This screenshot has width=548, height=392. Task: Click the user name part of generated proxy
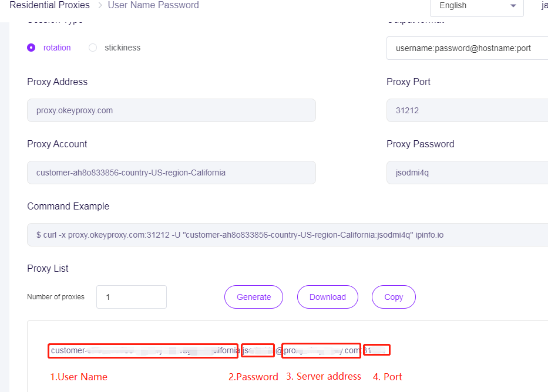coord(143,351)
